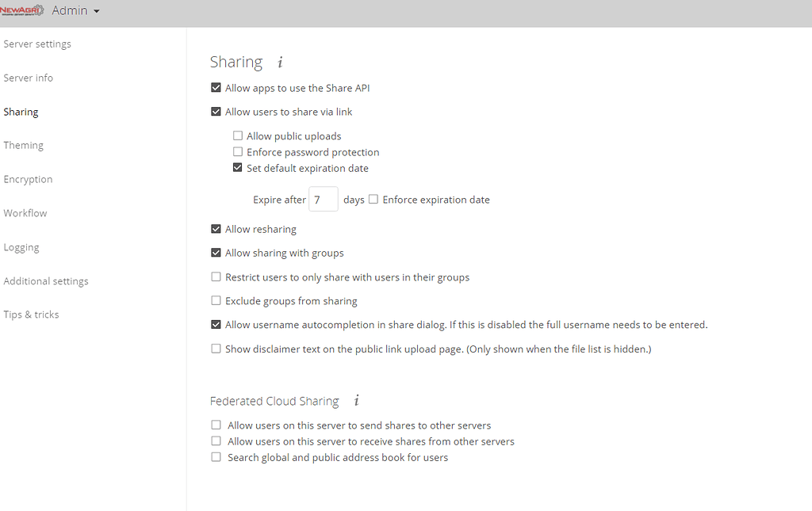Click the Sharing info icon
The width and height of the screenshot is (812, 511).
(x=279, y=62)
